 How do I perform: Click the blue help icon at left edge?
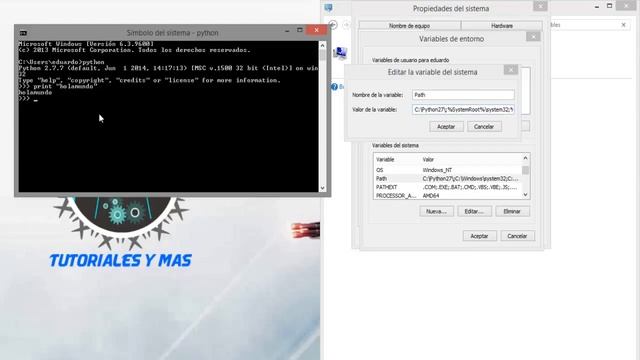pyautogui.click(x=334, y=87)
